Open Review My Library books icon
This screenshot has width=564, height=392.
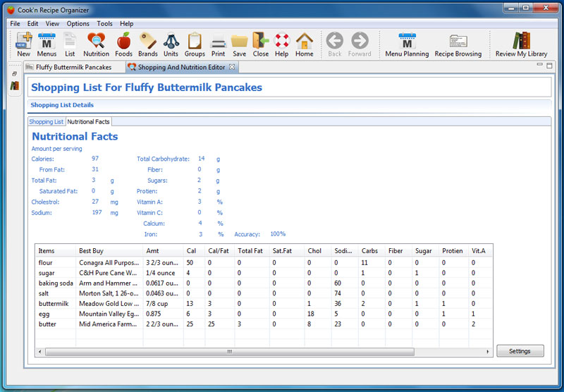[521, 44]
